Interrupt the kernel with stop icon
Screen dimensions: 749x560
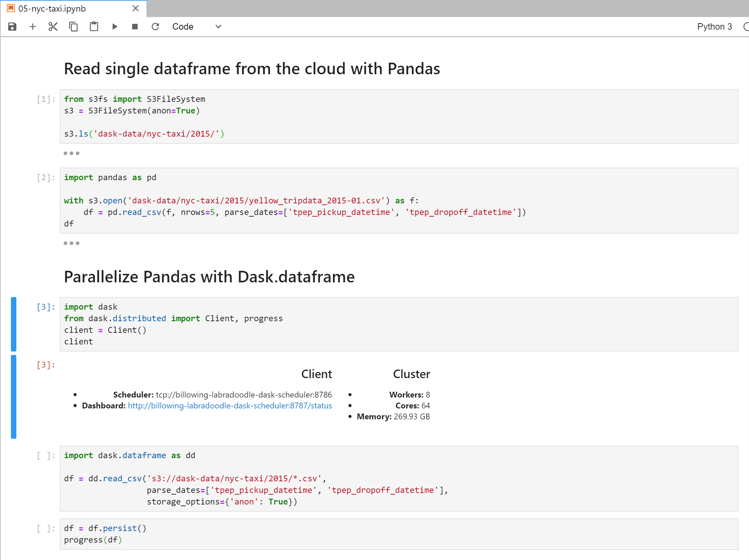click(135, 27)
